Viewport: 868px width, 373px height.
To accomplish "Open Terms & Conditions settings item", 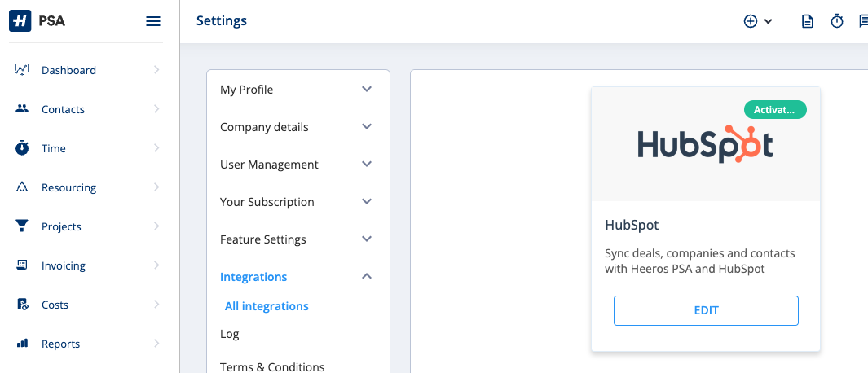I will point(272,366).
